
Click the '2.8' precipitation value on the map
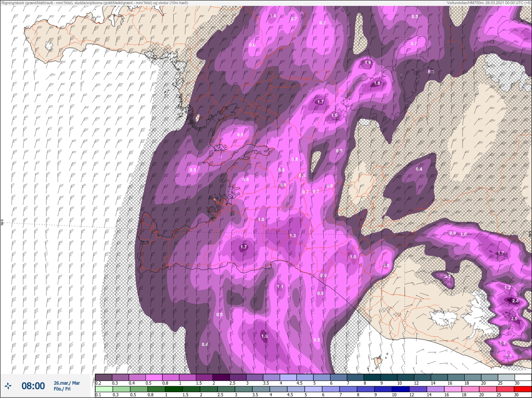point(515,301)
